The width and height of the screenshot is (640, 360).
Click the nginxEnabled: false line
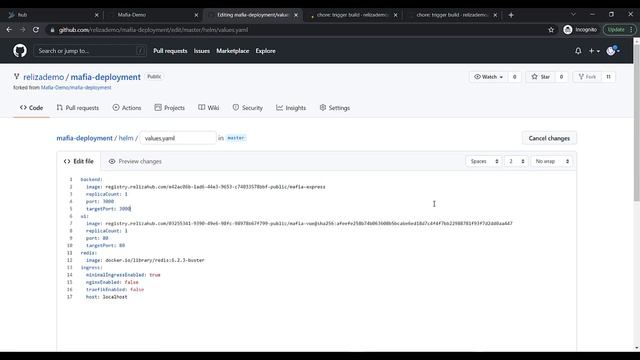112,282
